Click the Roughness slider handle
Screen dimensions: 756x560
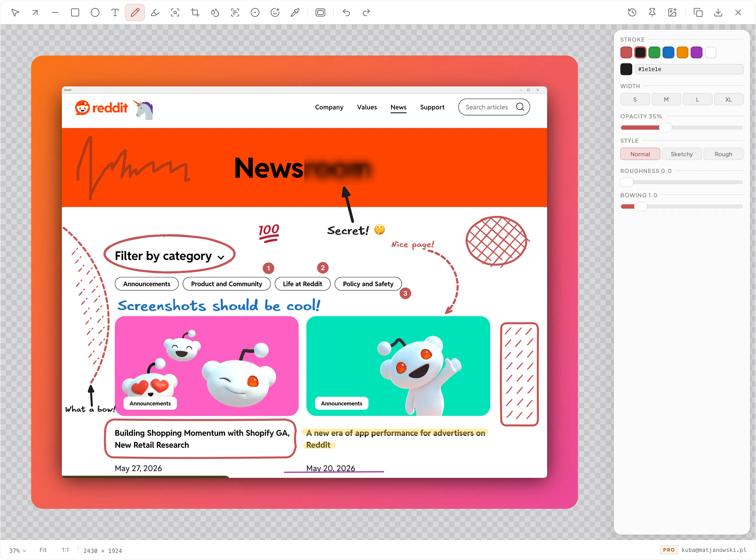tap(627, 182)
